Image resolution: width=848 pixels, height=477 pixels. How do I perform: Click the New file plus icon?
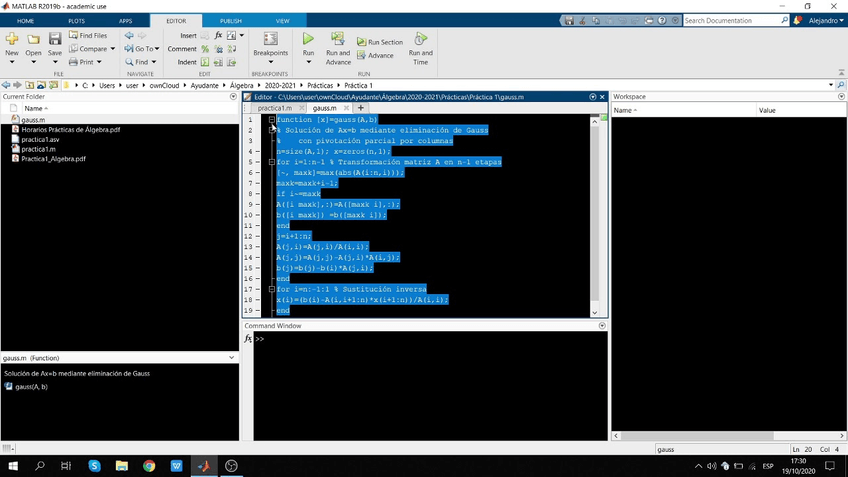pos(12,40)
